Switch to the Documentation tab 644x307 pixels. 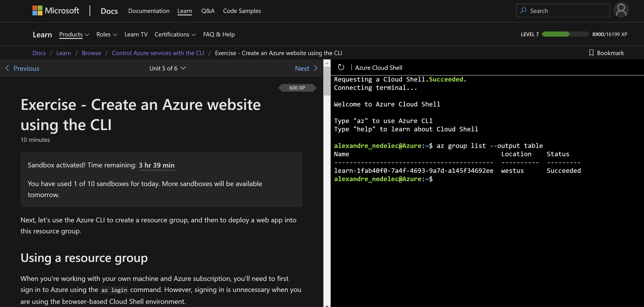149,11
